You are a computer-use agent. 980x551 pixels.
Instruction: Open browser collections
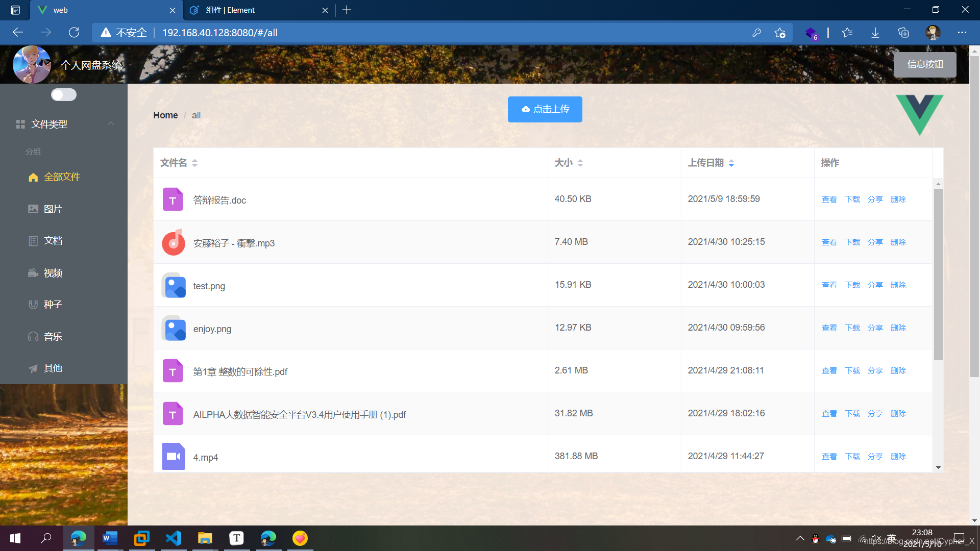coord(903,33)
